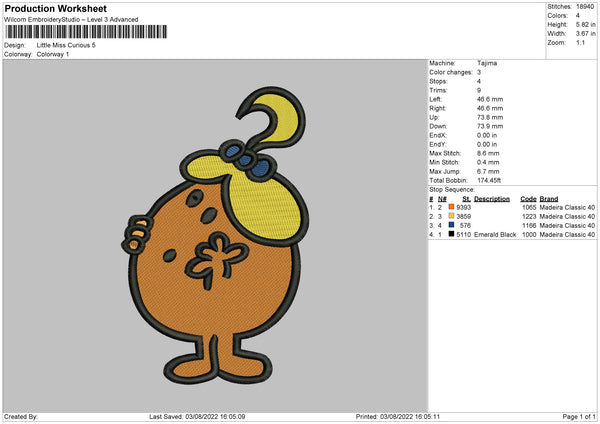This screenshot has height=424, width=600.
Task: Click the orange thread swatch 9393
Action: tap(452, 206)
